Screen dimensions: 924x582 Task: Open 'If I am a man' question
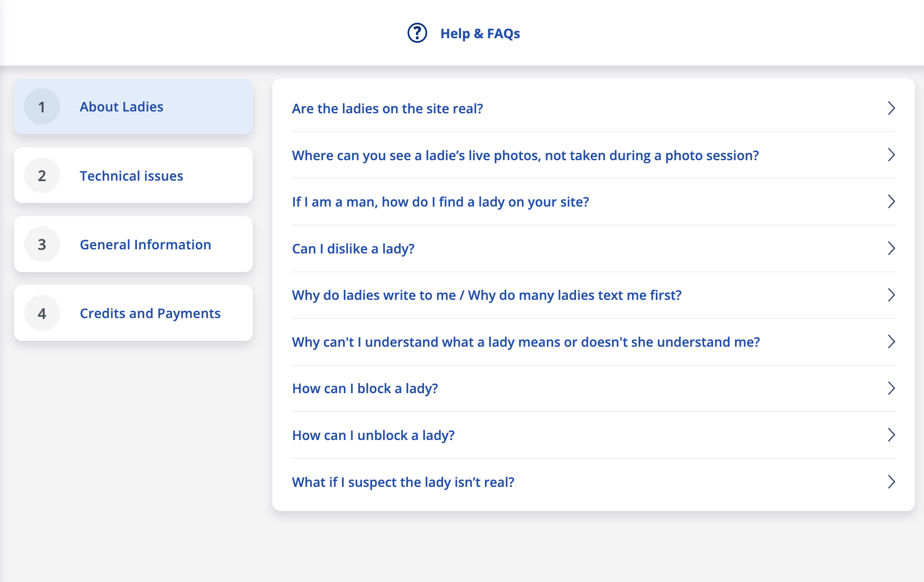tap(440, 202)
